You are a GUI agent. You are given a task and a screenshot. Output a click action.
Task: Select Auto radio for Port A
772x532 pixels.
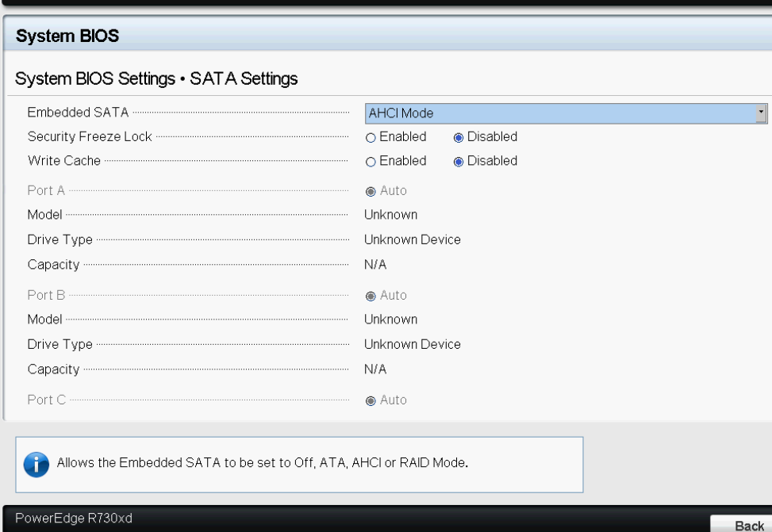(371, 191)
